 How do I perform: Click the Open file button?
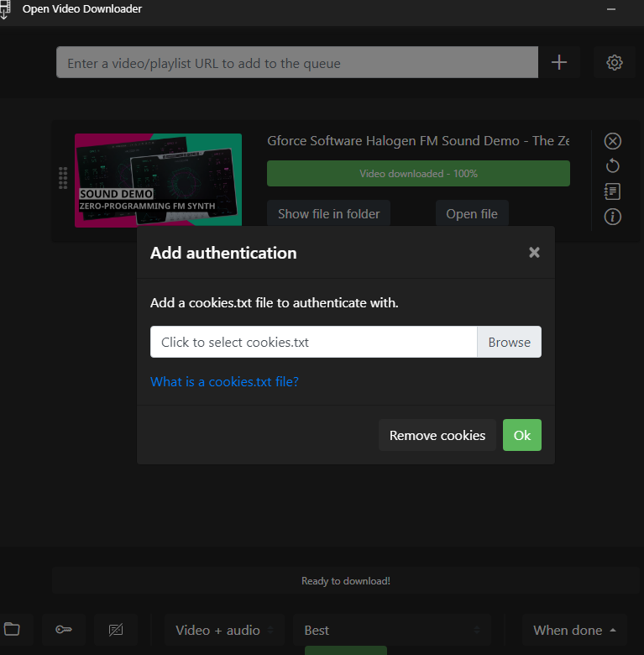(472, 213)
